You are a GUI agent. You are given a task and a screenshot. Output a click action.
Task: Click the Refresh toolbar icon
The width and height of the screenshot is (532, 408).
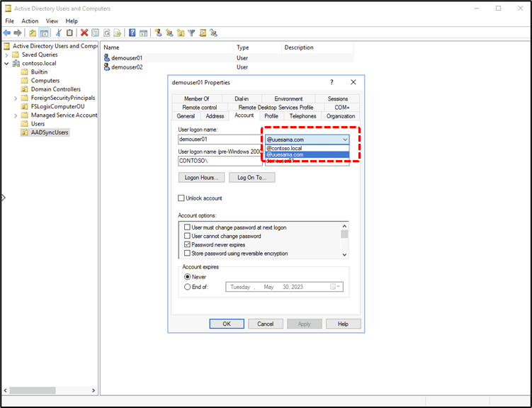tap(106, 33)
